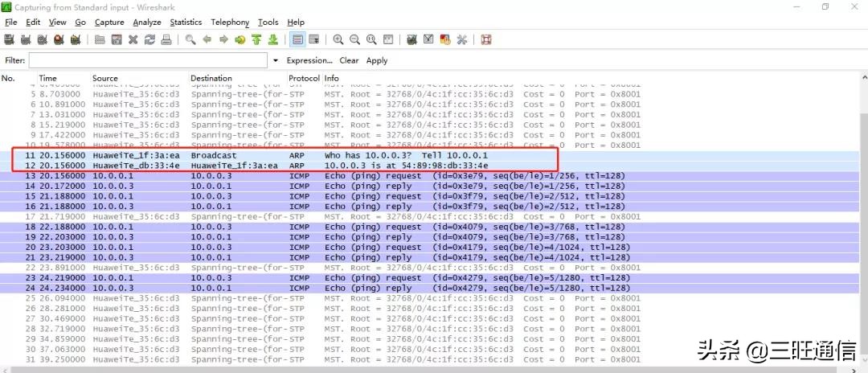Open the Statistics menu

point(186,23)
